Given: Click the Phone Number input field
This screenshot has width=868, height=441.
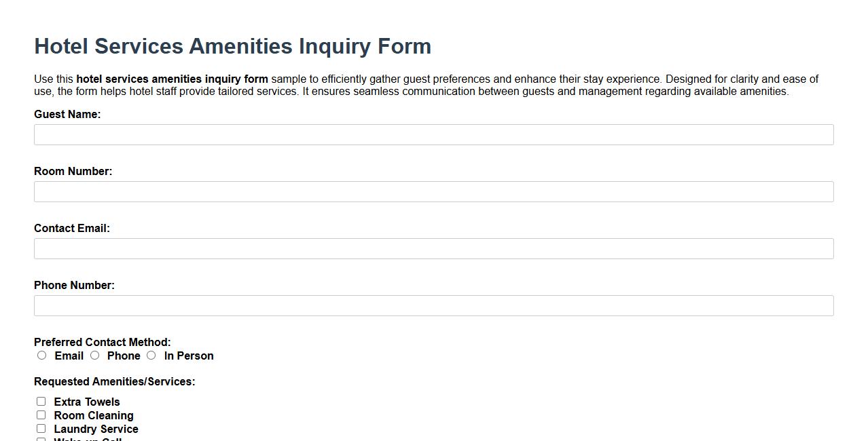Looking at the screenshot, I should [x=433, y=305].
